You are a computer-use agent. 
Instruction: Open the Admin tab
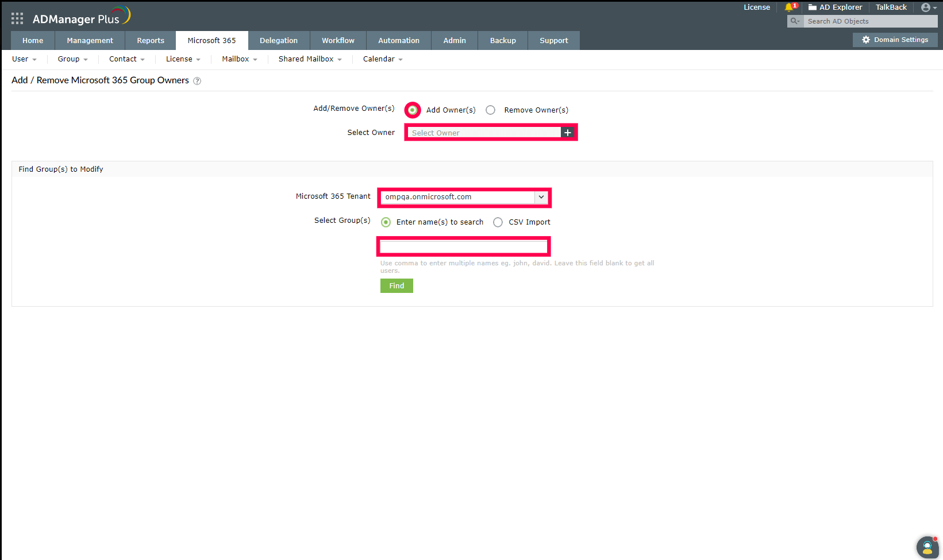[455, 40]
